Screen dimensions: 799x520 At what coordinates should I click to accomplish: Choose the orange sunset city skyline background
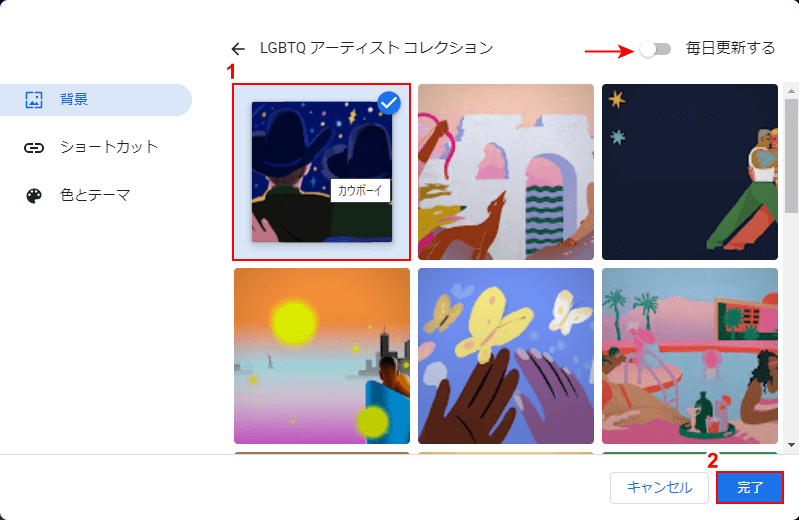322,356
